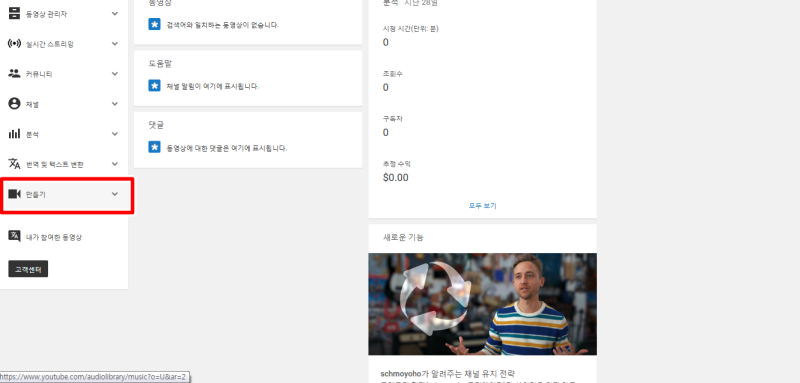Screen dimensions: 800x383
Task: Click the 분석 bar chart icon
Action: pyautogui.click(x=14, y=134)
